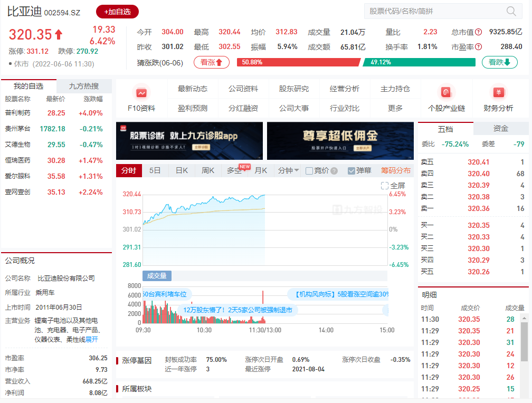Click 买一 price 320.35
This screenshot has width=532, height=403.
pos(478,226)
